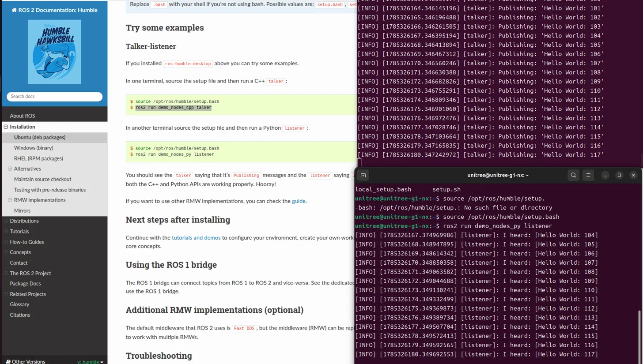This screenshot has width=643, height=364.
Task: Collapse the Installation section
Action: tap(6, 127)
